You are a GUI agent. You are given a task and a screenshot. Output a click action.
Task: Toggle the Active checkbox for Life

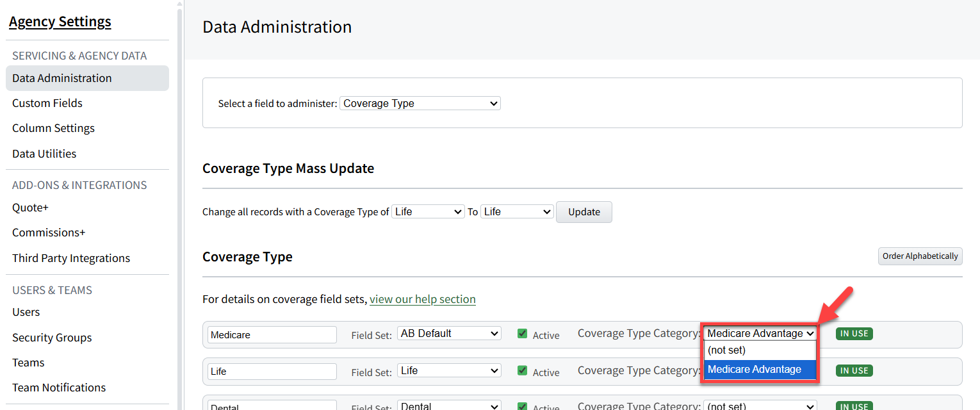(x=522, y=370)
